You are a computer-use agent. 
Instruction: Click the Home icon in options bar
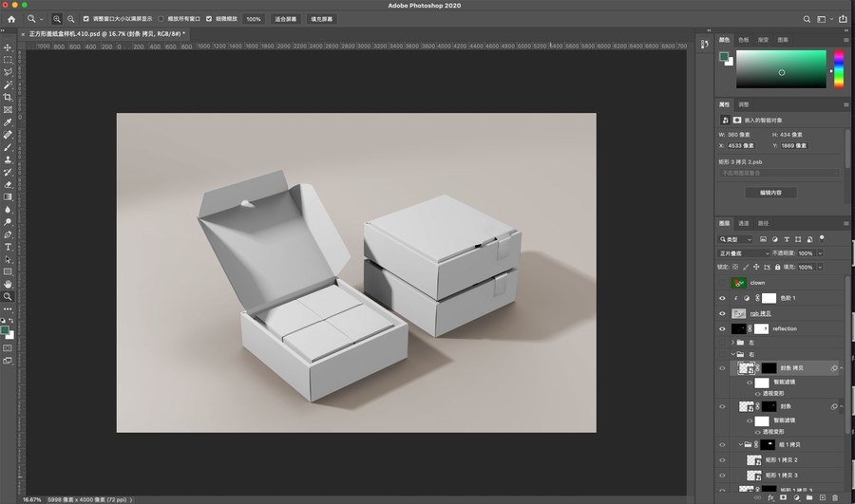tap(11, 19)
